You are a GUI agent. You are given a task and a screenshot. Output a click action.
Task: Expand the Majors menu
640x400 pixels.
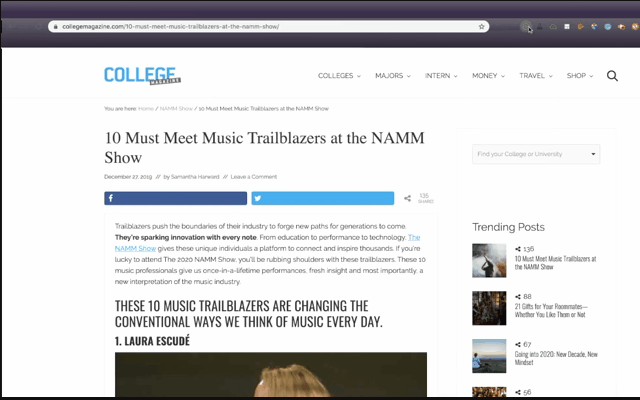[393, 76]
